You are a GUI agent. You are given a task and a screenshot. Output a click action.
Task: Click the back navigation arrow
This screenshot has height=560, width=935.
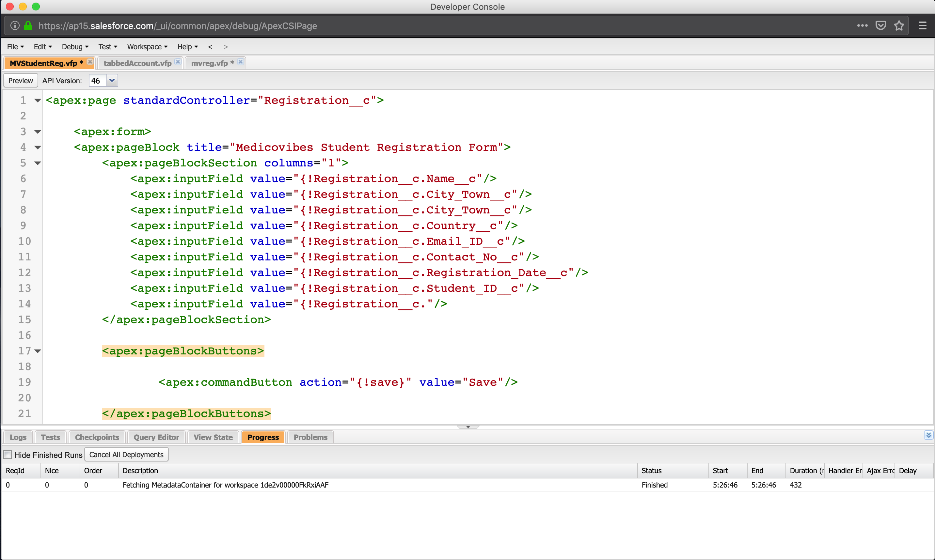[211, 47]
